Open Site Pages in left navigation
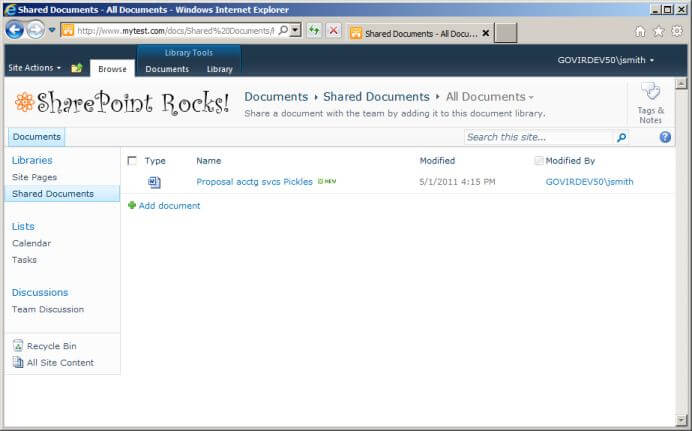This screenshot has height=431, width=692. (x=34, y=177)
